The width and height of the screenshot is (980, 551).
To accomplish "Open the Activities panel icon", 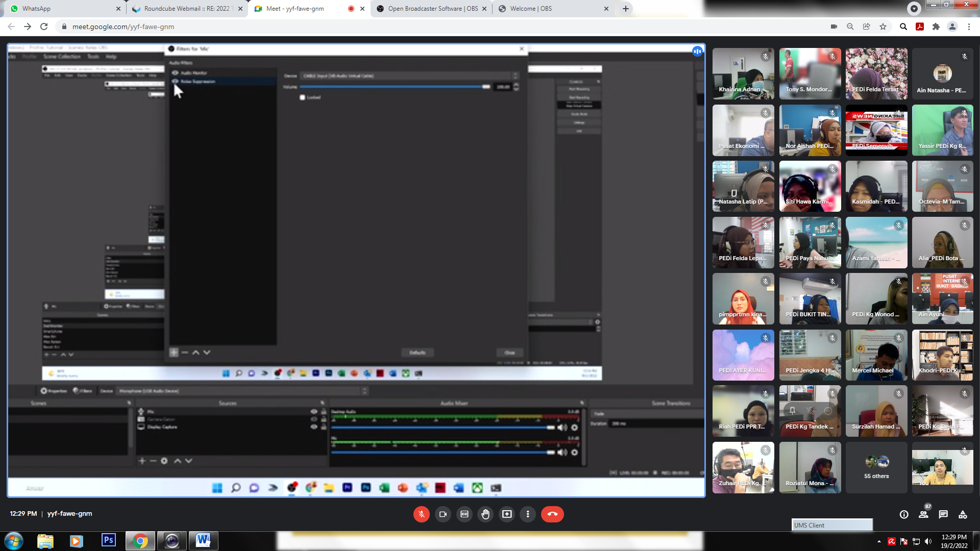I will click(963, 514).
